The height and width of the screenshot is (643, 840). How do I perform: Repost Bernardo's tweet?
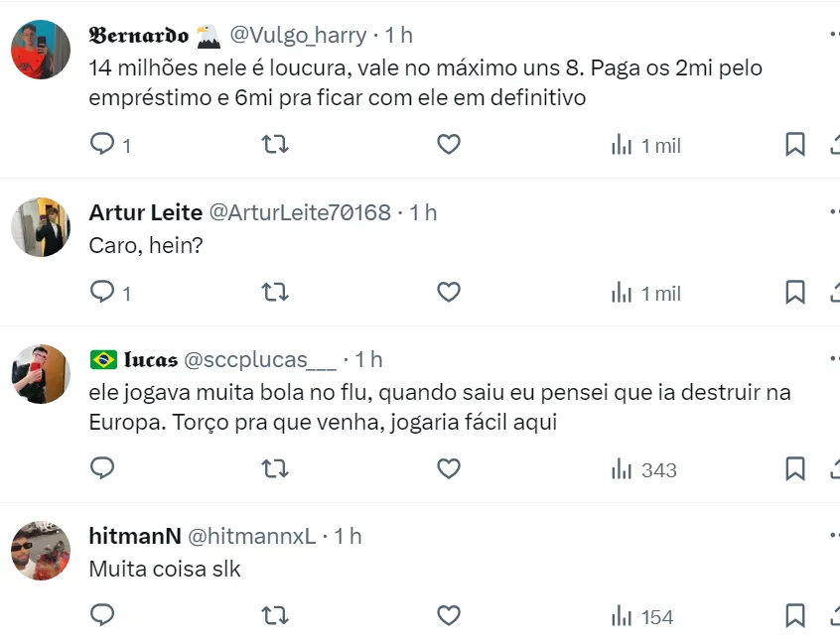[275, 145]
